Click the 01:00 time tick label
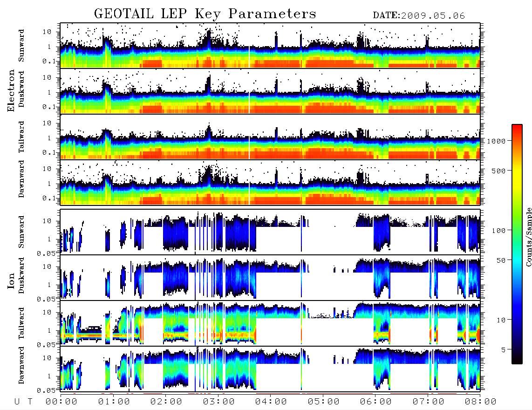532x410 pixels. click(114, 402)
